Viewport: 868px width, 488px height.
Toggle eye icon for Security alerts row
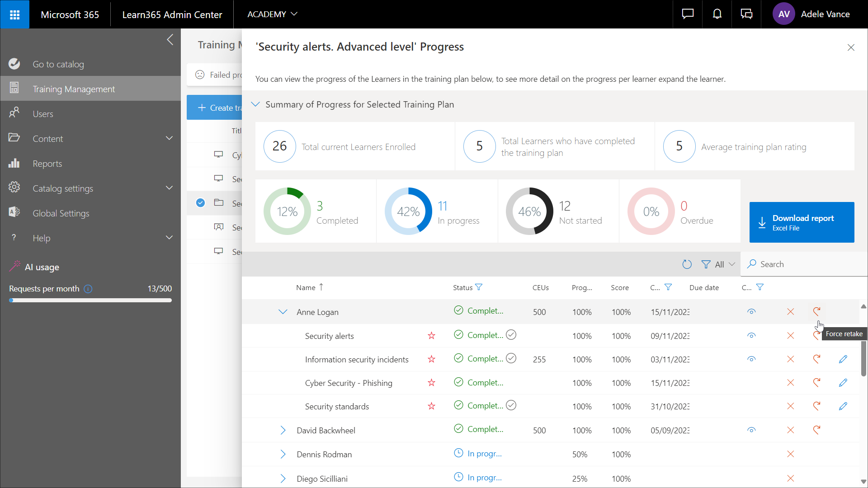tap(751, 336)
